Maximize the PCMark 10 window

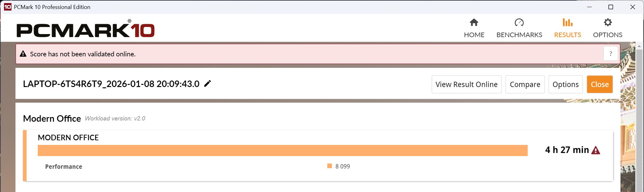(611, 7)
